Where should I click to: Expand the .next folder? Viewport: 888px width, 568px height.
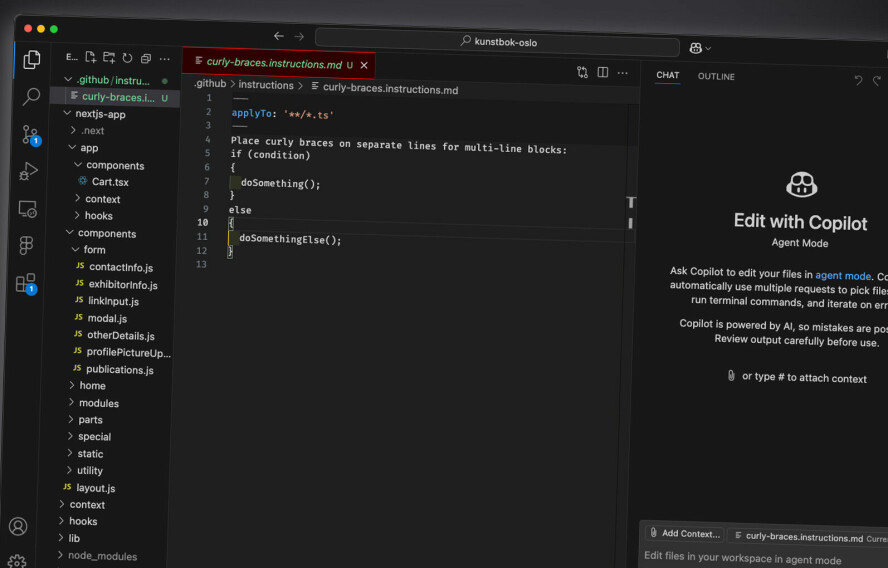pos(92,130)
